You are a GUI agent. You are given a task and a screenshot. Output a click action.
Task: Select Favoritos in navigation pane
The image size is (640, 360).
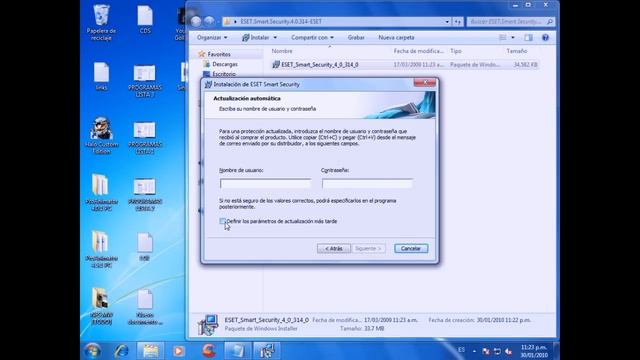pyautogui.click(x=219, y=54)
